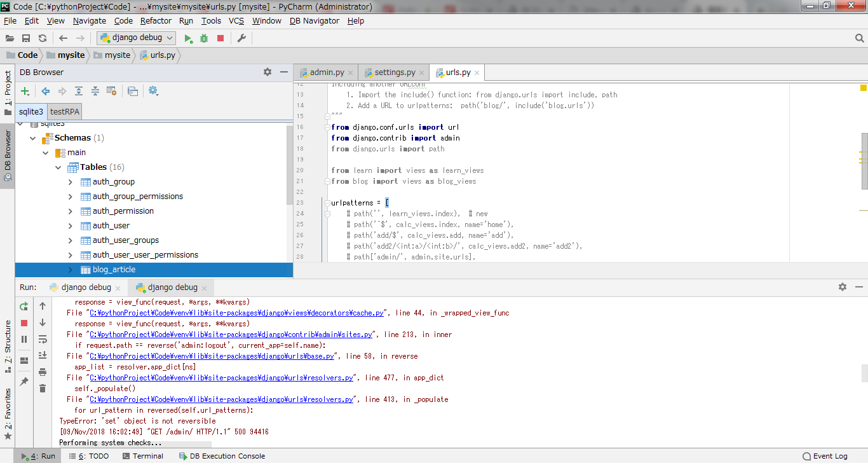This screenshot has height=463, width=868.
Task: Switch to the settings.py editor tab
Action: tap(394, 73)
